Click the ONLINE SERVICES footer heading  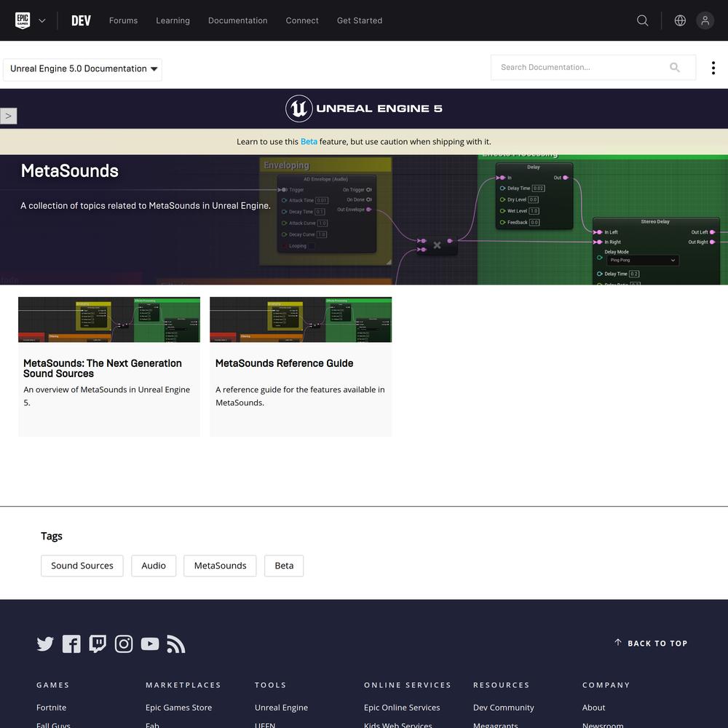click(408, 685)
